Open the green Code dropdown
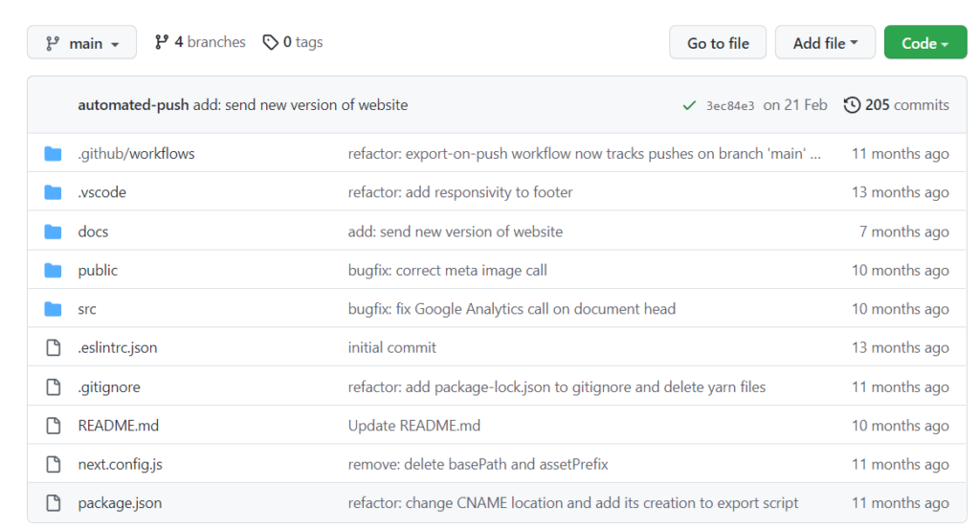980x529 pixels. 924,43
